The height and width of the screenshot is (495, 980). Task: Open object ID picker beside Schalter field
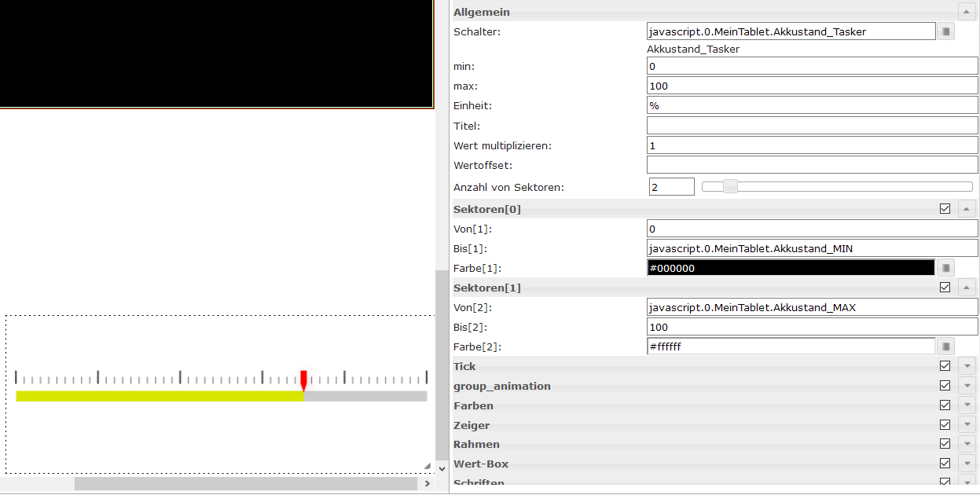point(946,31)
